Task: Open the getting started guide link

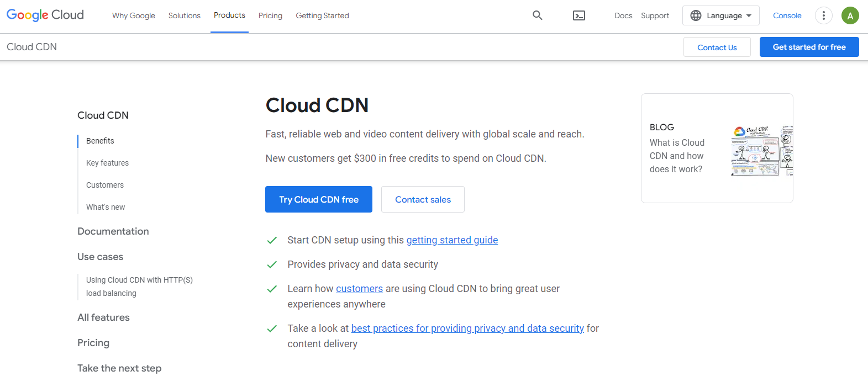Action: click(x=452, y=240)
